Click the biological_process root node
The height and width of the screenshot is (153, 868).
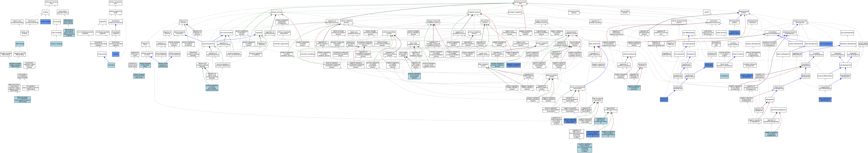click(x=520, y=3)
